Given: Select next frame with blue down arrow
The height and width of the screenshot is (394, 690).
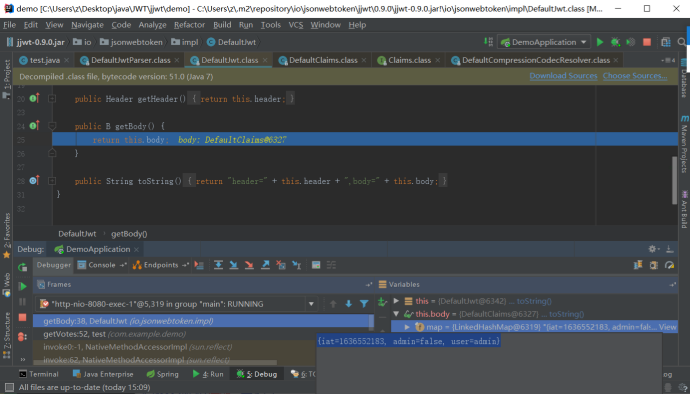Looking at the screenshot, I should coord(349,304).
